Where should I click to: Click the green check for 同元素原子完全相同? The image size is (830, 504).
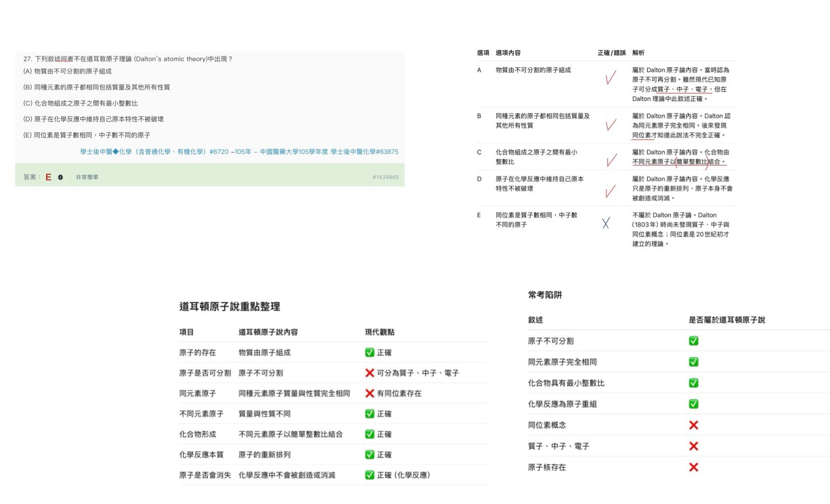694,362
